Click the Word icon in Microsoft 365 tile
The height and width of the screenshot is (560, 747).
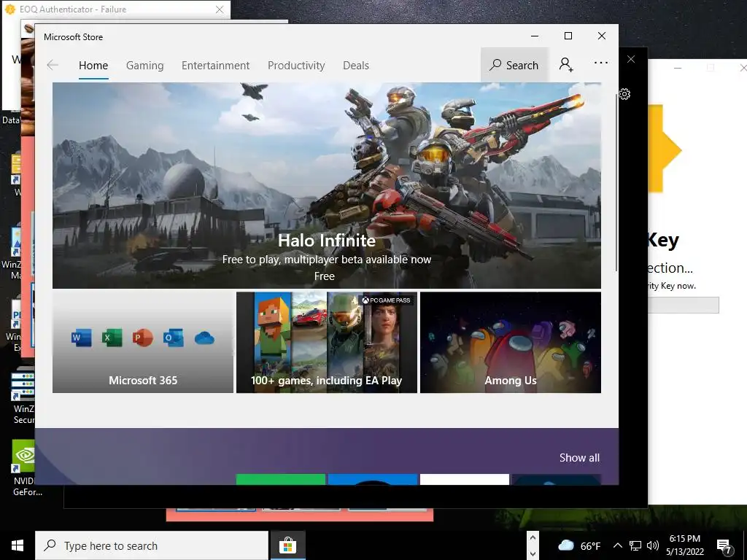click(x=81, y=338)
